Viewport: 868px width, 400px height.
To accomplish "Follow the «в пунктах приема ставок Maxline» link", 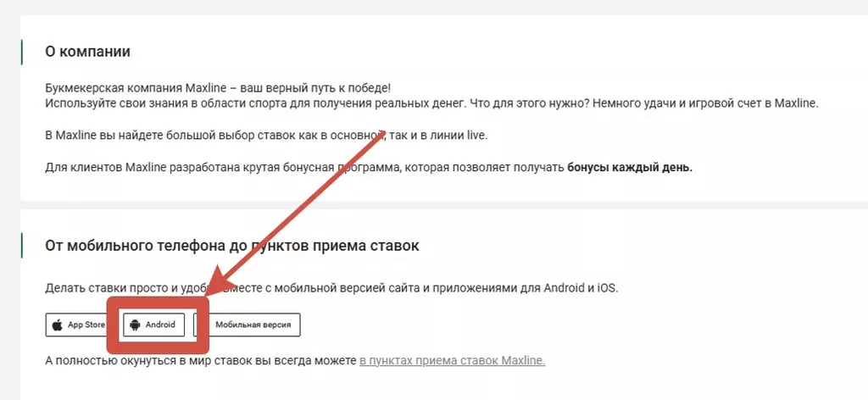I will tap(452, 360).
